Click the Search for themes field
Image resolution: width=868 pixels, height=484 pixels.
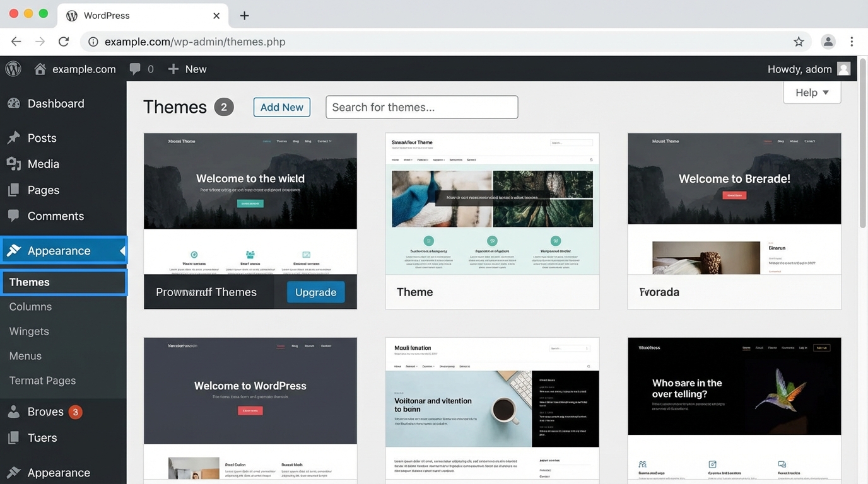click(x=421, y=107)
